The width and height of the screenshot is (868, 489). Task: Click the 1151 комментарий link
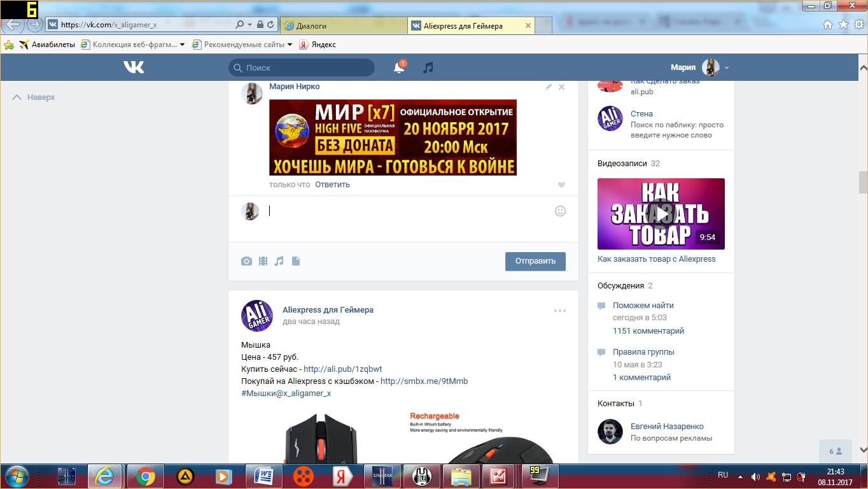(x=648, y=331)
